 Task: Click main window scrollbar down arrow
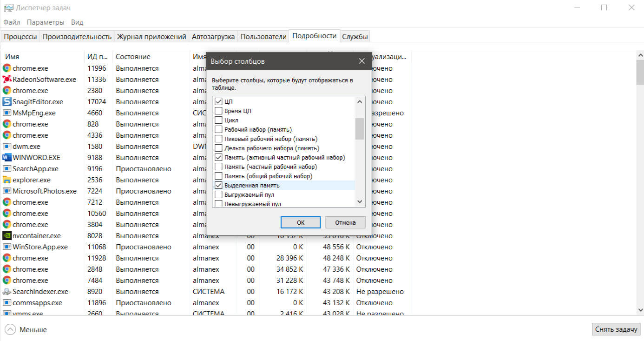[640, 310]
